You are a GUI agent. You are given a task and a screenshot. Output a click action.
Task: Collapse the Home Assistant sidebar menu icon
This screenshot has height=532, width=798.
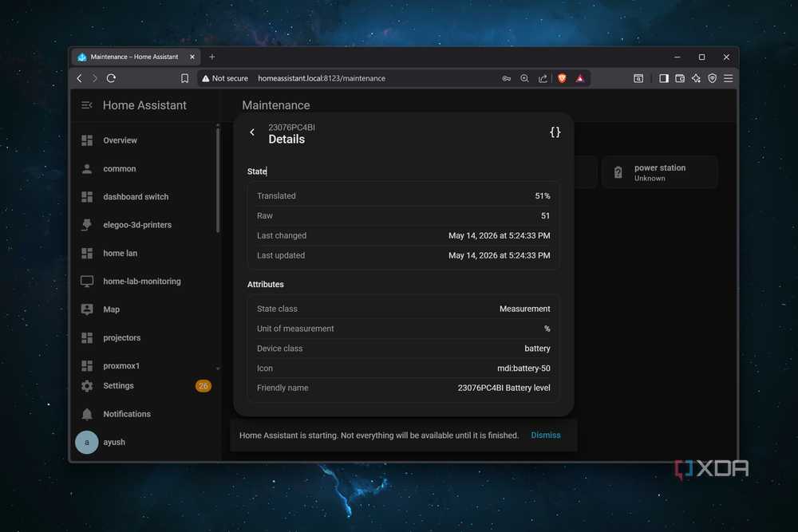pyautogui.click(x=86, y=105)
